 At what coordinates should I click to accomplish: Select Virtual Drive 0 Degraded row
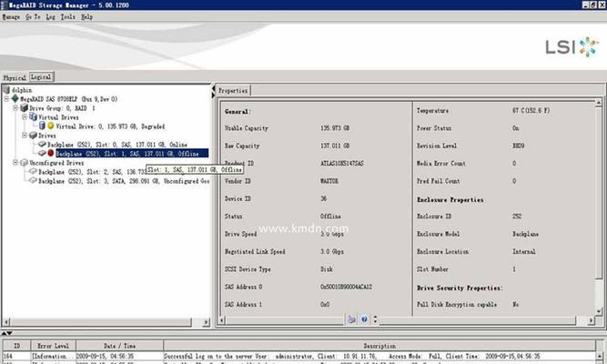pos(110,126)
